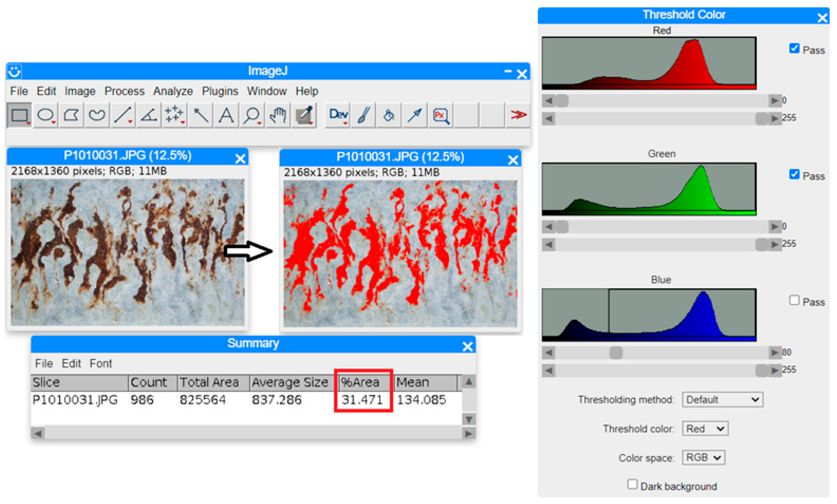Screen dimensions: 837x504
Task: Select the Color picker dropper tool
Action: coord(304,115)
